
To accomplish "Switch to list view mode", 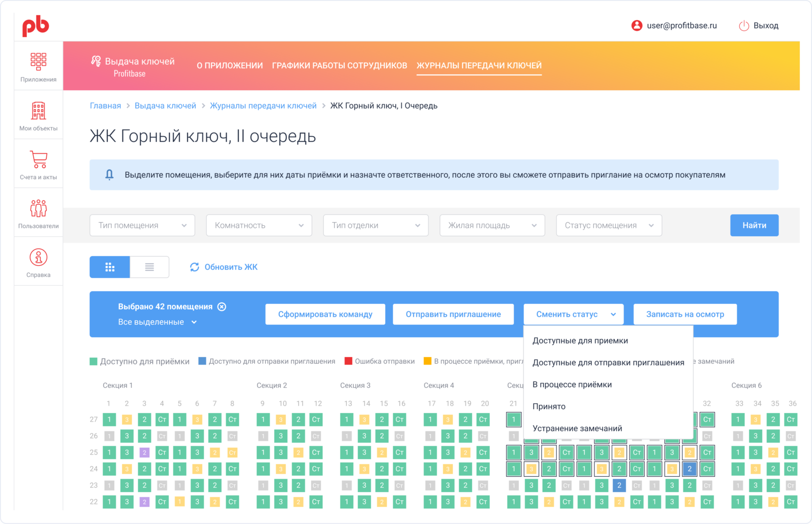I will 149,267.
